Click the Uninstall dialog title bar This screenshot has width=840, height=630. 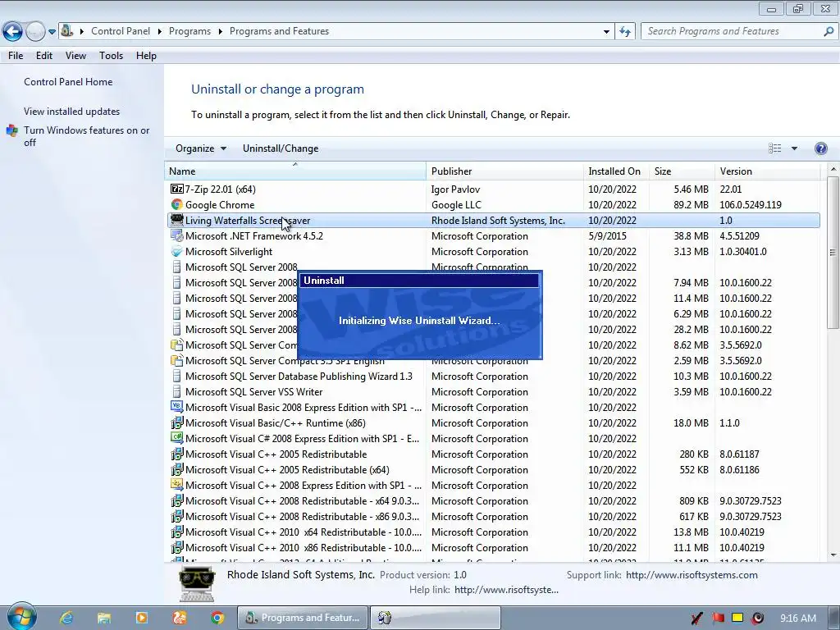[x=419, y=281]
